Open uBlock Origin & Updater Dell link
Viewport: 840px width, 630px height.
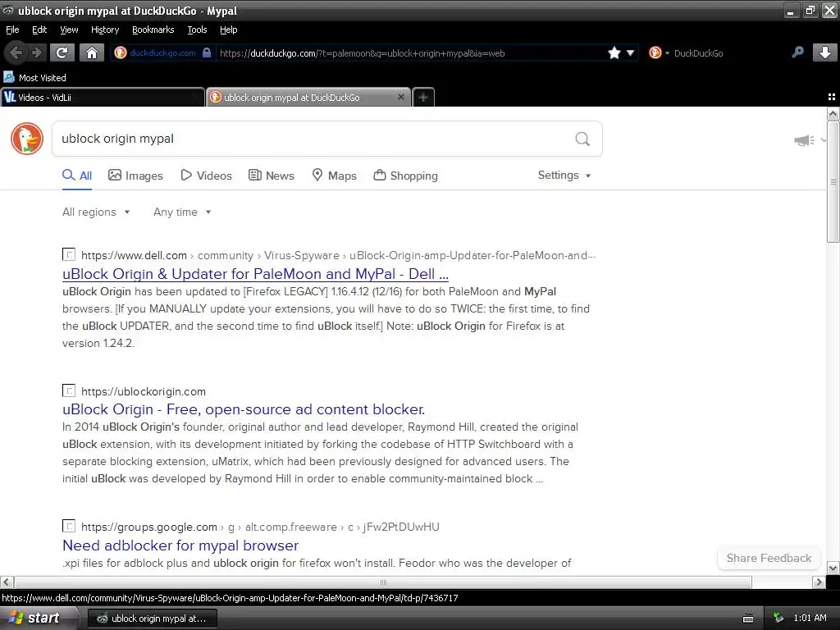pos(256,274)
